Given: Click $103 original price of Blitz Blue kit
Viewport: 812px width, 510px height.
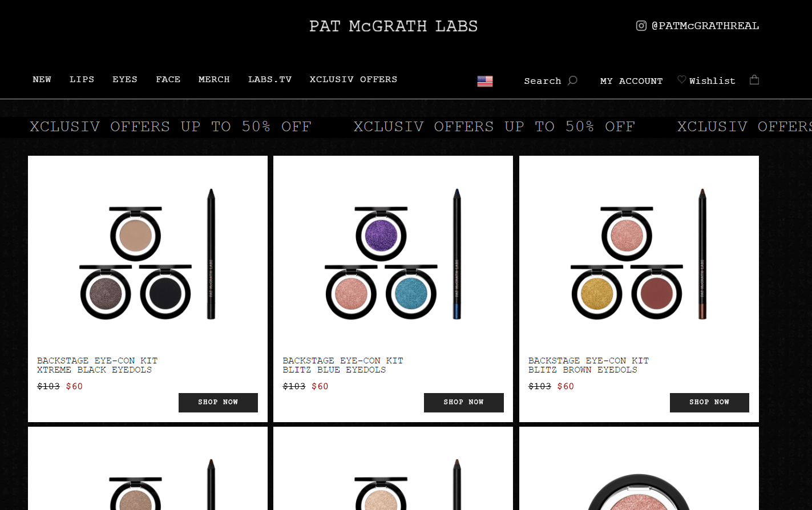Looking at the screenshot, I should (294, 386).
